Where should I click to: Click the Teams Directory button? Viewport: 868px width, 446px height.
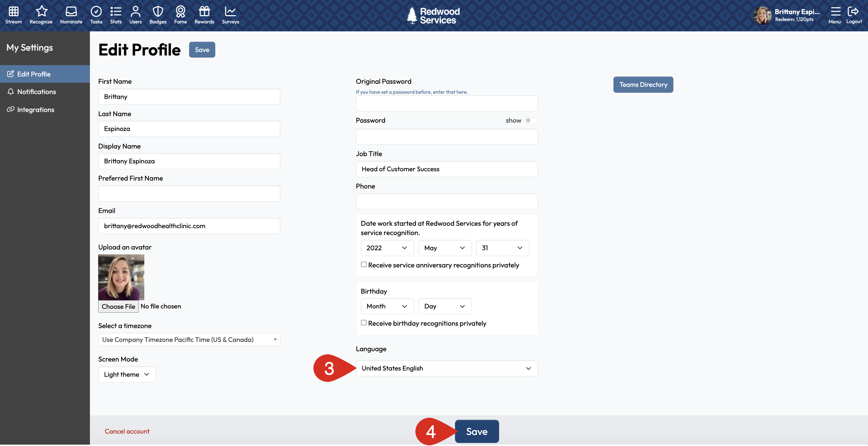click(x=643, y=84)
